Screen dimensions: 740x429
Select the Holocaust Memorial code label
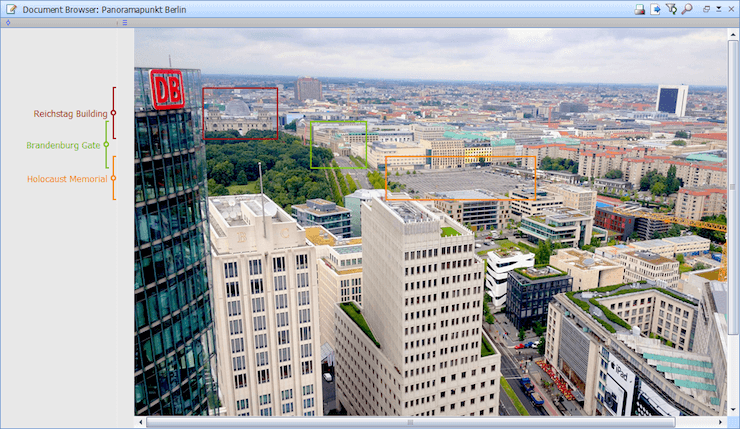click(x=67, y=179)
